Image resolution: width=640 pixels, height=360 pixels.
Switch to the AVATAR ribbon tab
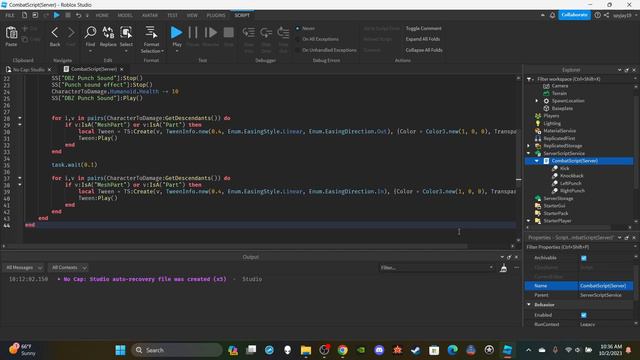[150, 16]
